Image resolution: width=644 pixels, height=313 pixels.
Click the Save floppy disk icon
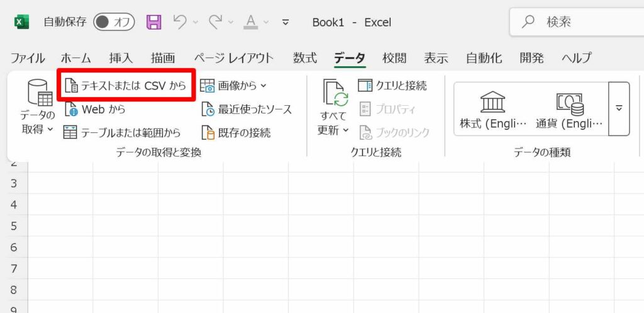153,23
